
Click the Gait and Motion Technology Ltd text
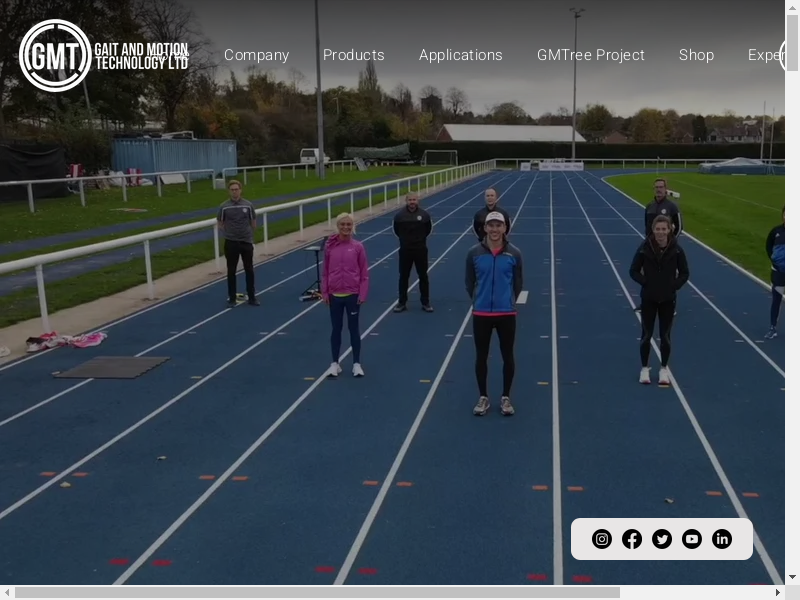point(141,55)
